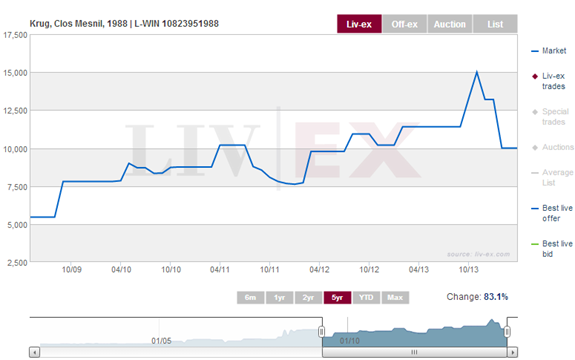Click the 15,000 peak on the price line
Screen dimensions: 575x360
pyautogui.click(x=476, y=72)
